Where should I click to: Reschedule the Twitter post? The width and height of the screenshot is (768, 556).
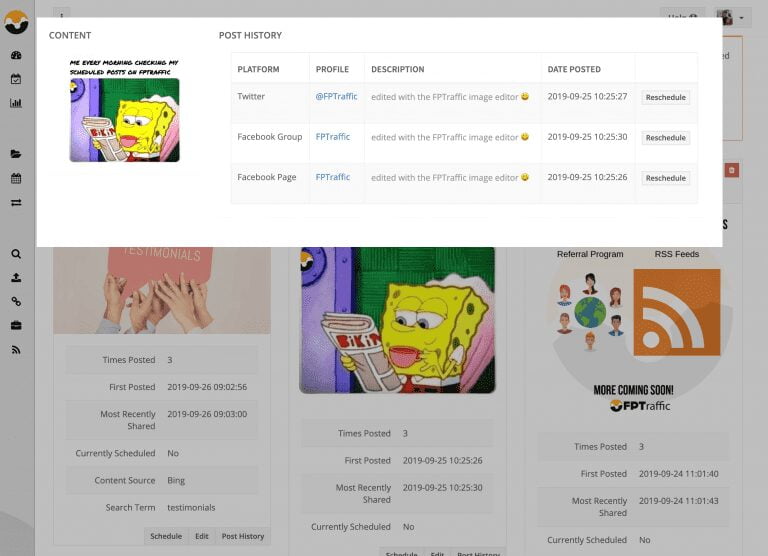(x=665, y=97)
